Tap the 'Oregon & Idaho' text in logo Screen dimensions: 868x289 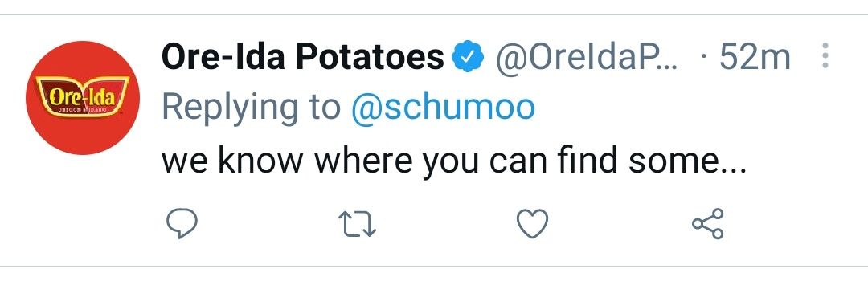(x=81, y=110)
